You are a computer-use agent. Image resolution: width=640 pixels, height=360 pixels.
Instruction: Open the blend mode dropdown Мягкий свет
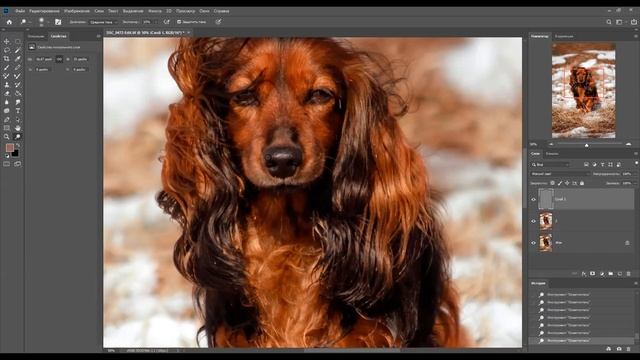[560, 174]
